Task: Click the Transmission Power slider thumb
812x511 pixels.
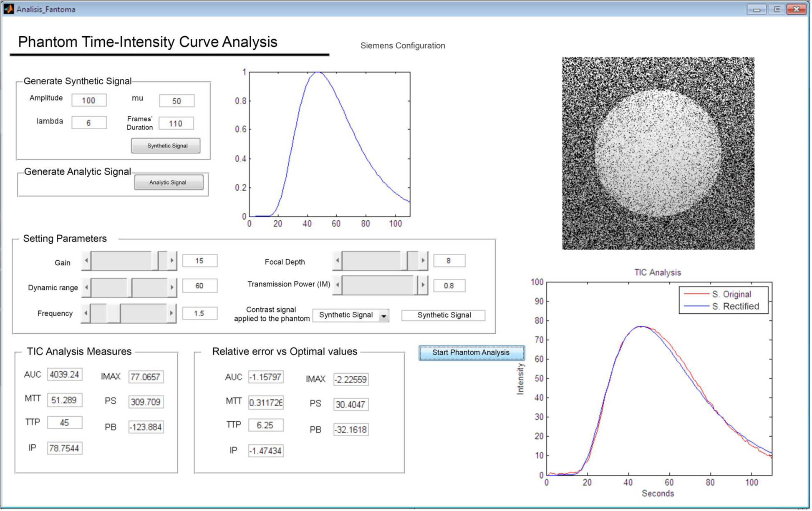Action: coord(416,285)
